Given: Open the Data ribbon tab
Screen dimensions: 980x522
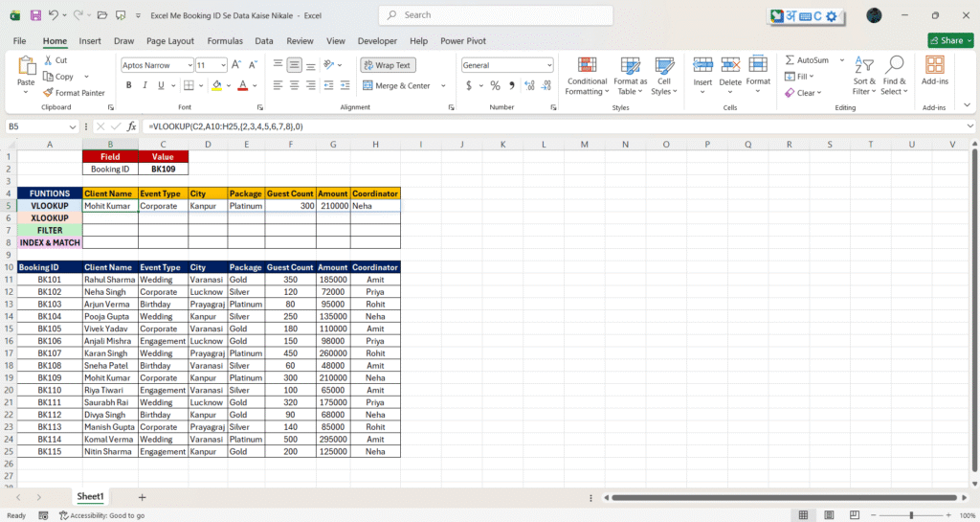Looking at the screenshot, I should tap(264, 40).
